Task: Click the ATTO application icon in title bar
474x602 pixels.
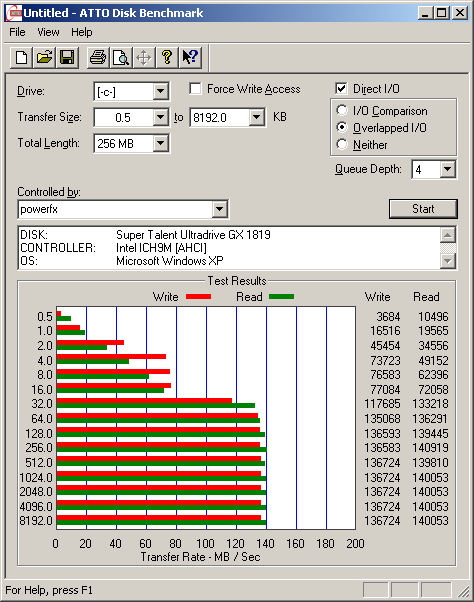Action: point(14,13)
